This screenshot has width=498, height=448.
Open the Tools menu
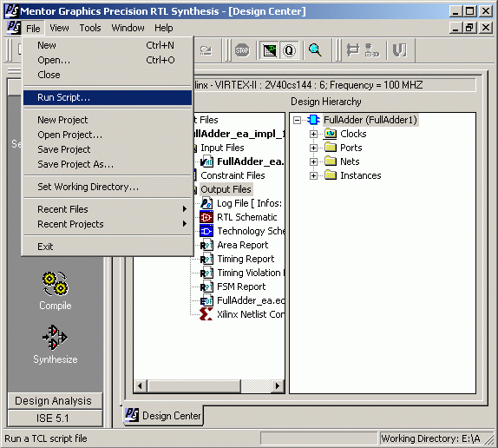pos(90,28)
